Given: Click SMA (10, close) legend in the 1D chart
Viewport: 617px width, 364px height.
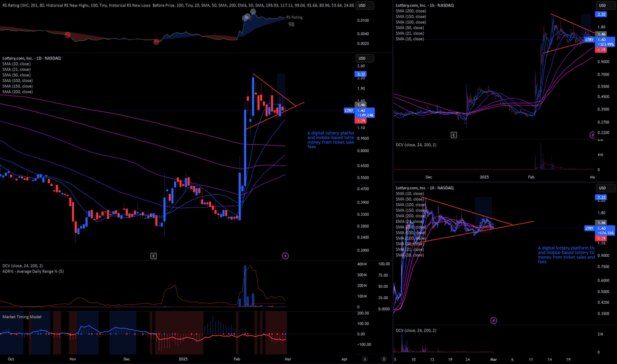Looking at the screenshot, I should point(16,64).
